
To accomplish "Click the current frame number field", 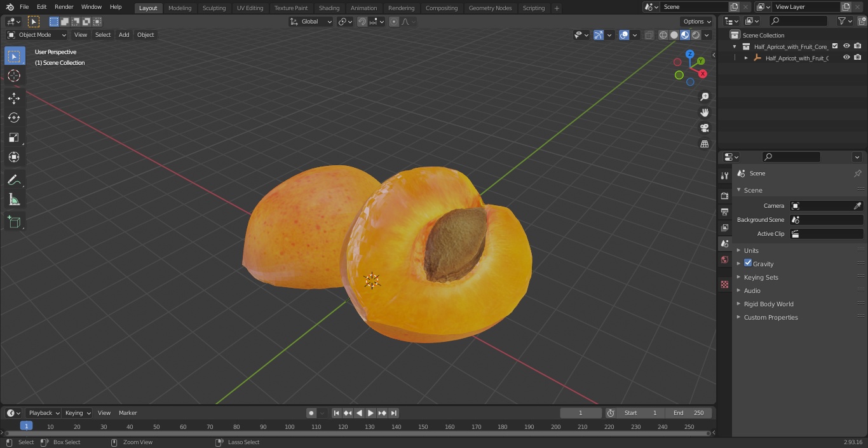I will (x=581, y=413).
